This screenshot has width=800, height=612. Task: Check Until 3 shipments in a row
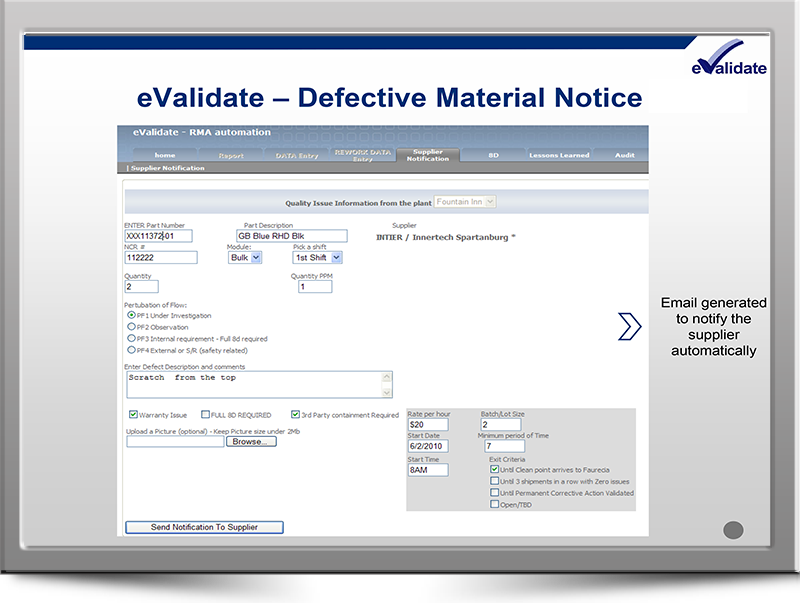tap(494, 481)
